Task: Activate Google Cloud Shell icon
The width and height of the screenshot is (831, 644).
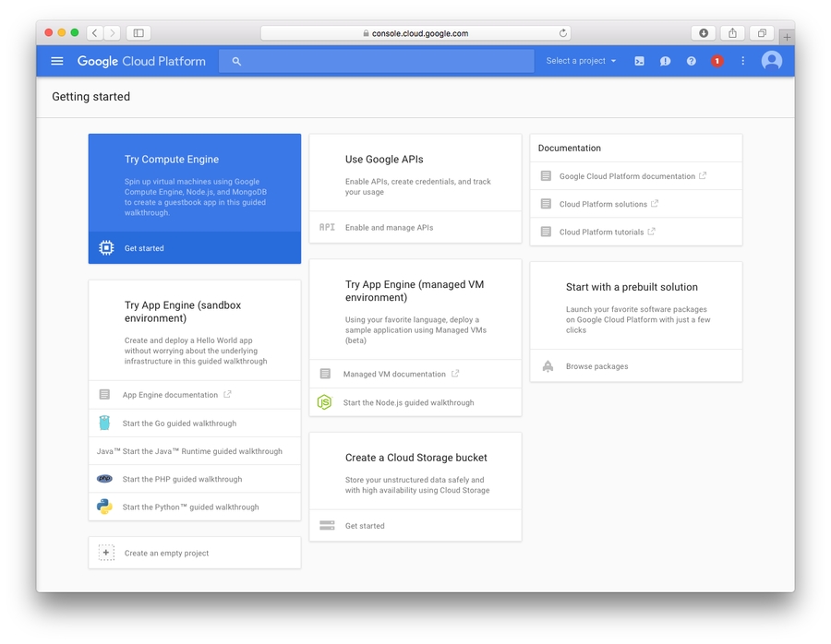Action: [639, 61]
